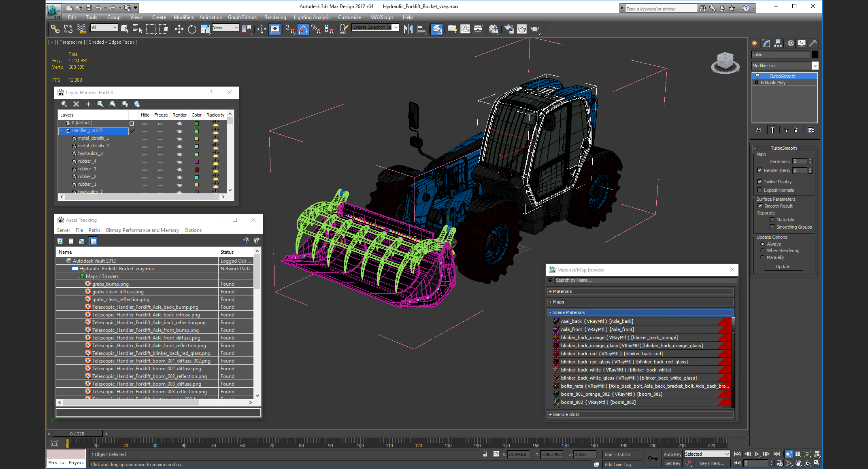Choose the Select and Rotate tool
Viewport: 868px width, 469px height.
pos(192,29)
